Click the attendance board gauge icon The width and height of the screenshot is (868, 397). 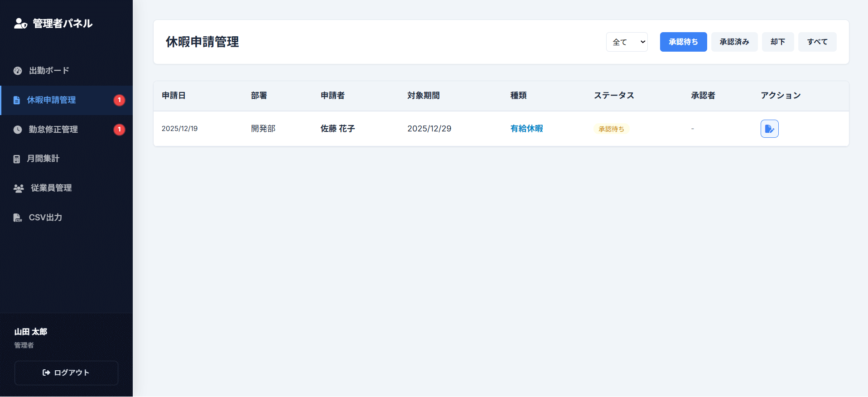click(18, 71)
